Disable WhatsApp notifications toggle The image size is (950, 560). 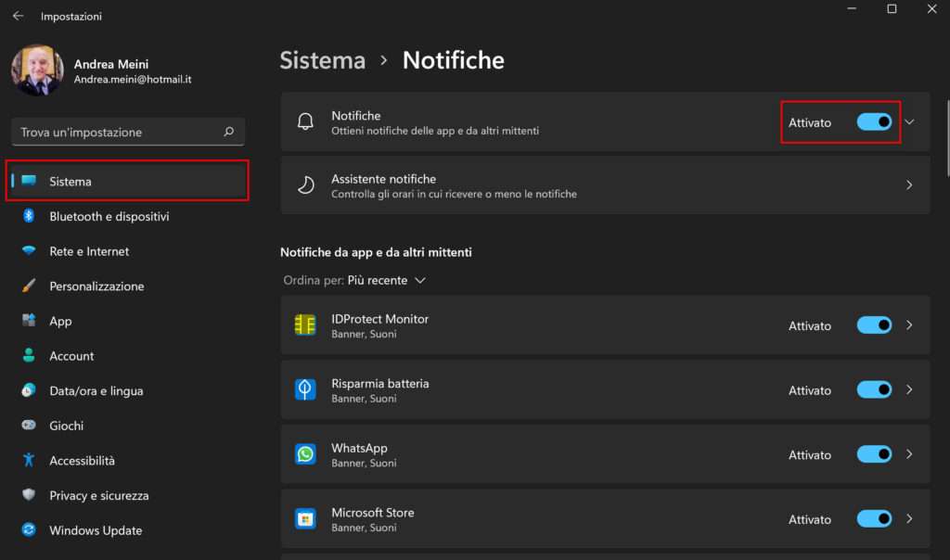[x=874, y=454]
